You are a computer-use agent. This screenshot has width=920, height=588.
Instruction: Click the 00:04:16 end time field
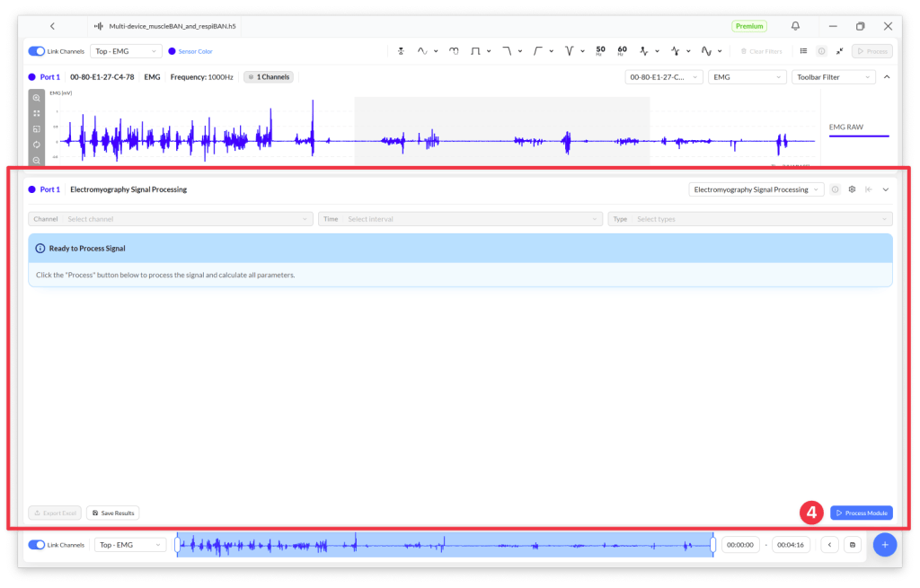click(791, 545)
